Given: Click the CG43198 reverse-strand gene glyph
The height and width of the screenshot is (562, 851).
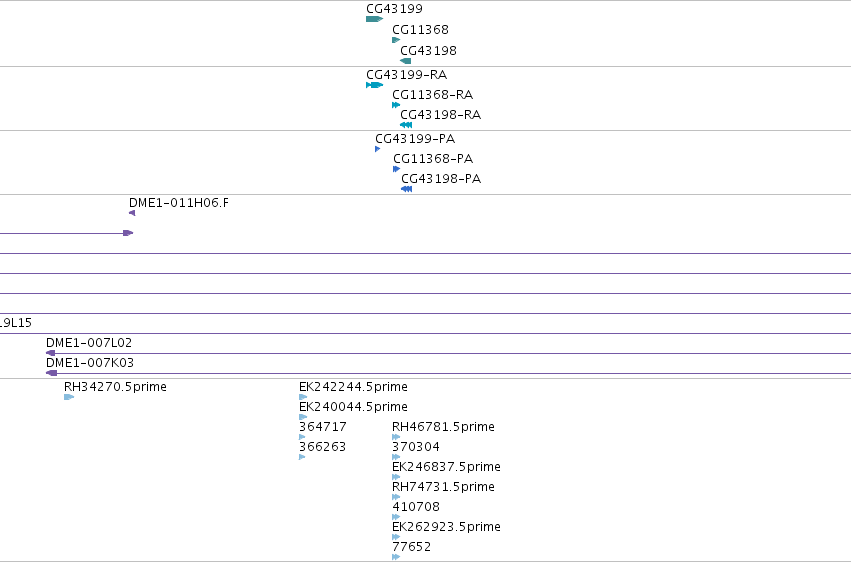Looking at the screenshot, I should coord(405,61).
